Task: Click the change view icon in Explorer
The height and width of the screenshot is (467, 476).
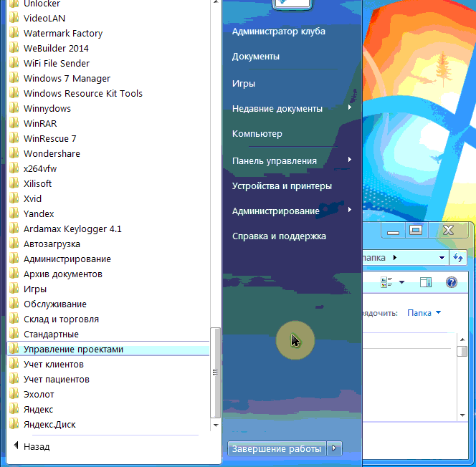Action: coord(387,282)
